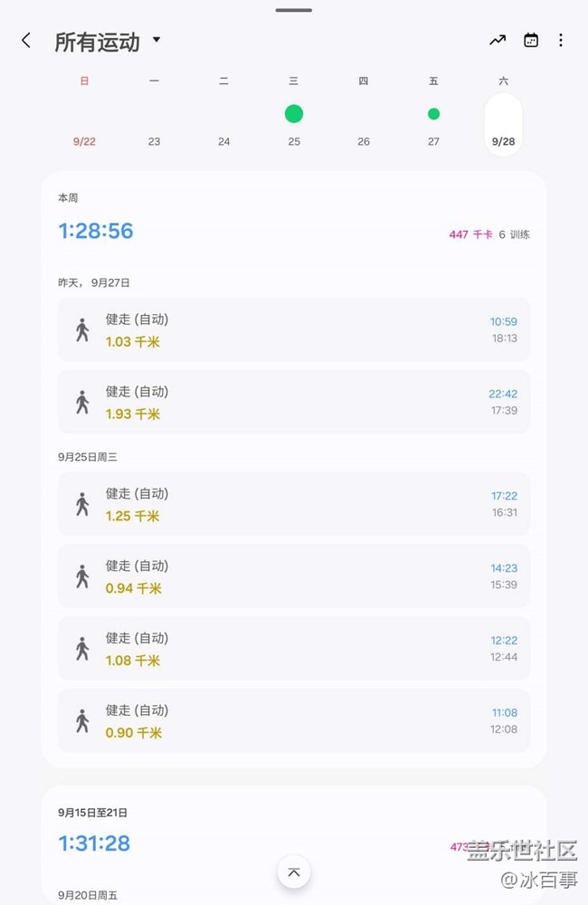
Task: Tap the green dot on Wednesday 25
Action: pos(294,114)
